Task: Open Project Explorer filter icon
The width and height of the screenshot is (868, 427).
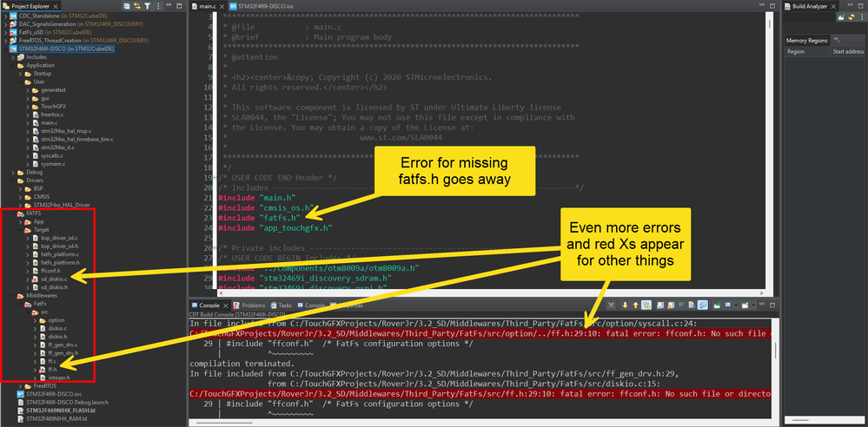Action: pos(147,7)
